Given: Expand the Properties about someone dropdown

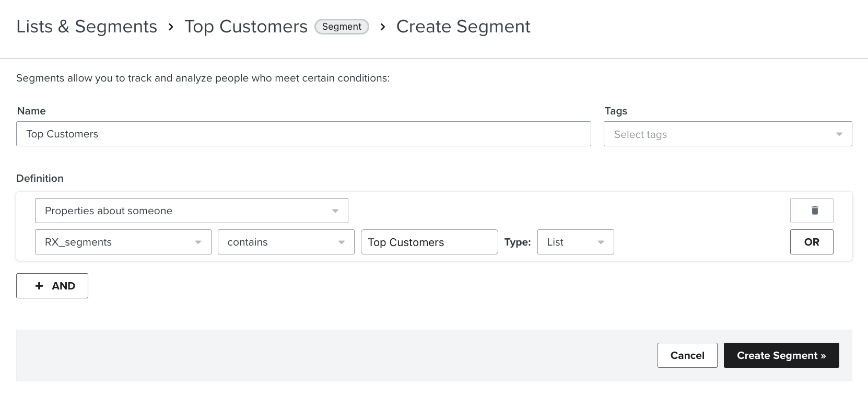Looking at the screenshot, I should click(x=192, y=211).
